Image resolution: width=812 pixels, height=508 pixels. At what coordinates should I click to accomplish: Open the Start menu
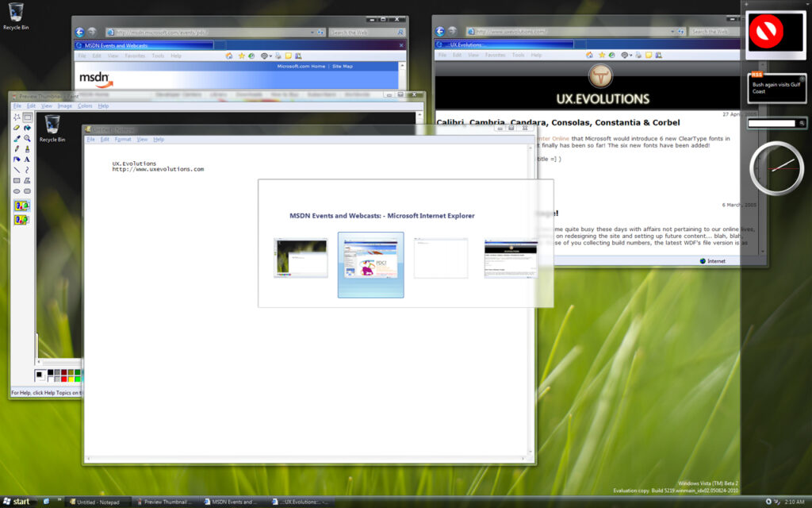[17, 502]
